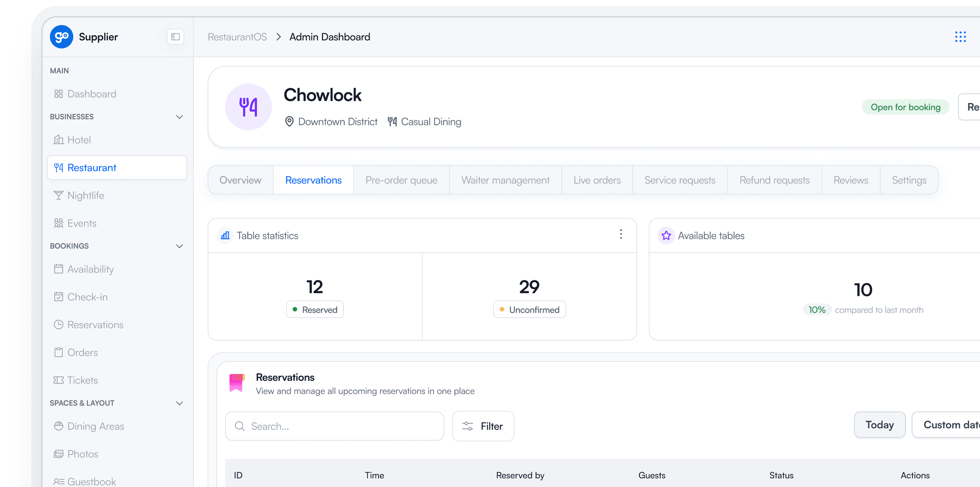Click the cutlery icon beside Casual Dining
Screen dimensions: 980x487
392,122
